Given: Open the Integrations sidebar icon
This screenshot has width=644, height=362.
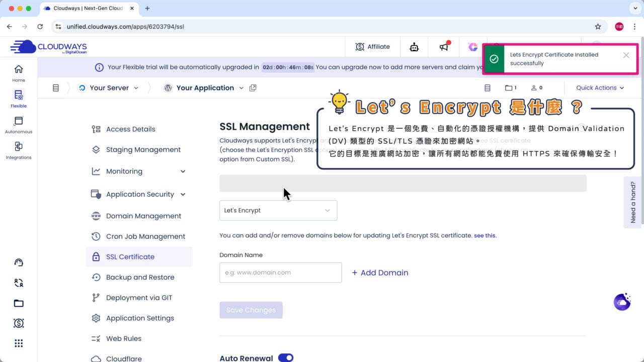Looking at the screenshot, I should tap(18, 150).
